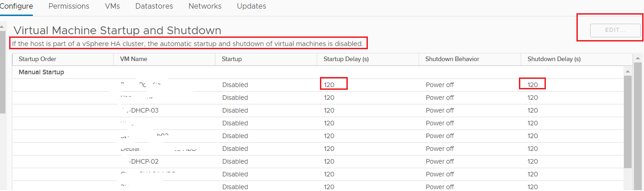Click the Configure tab
The image size is (644, 191).
[16, 6]
